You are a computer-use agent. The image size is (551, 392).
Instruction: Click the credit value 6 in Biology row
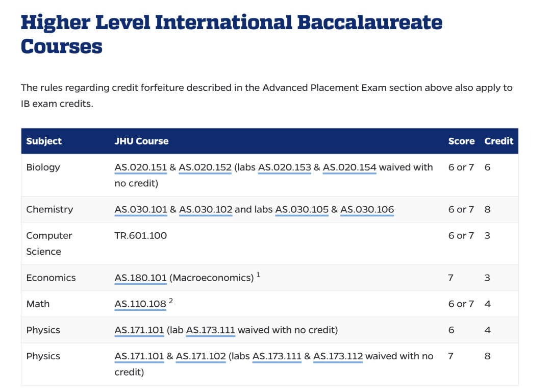tap(487, 167)
